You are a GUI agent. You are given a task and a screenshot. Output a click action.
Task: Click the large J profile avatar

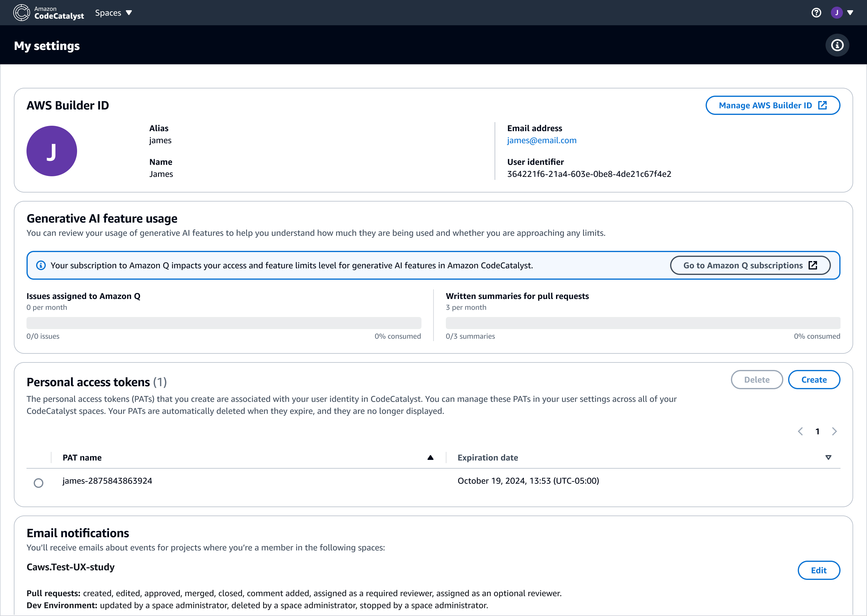coord(51,151)
